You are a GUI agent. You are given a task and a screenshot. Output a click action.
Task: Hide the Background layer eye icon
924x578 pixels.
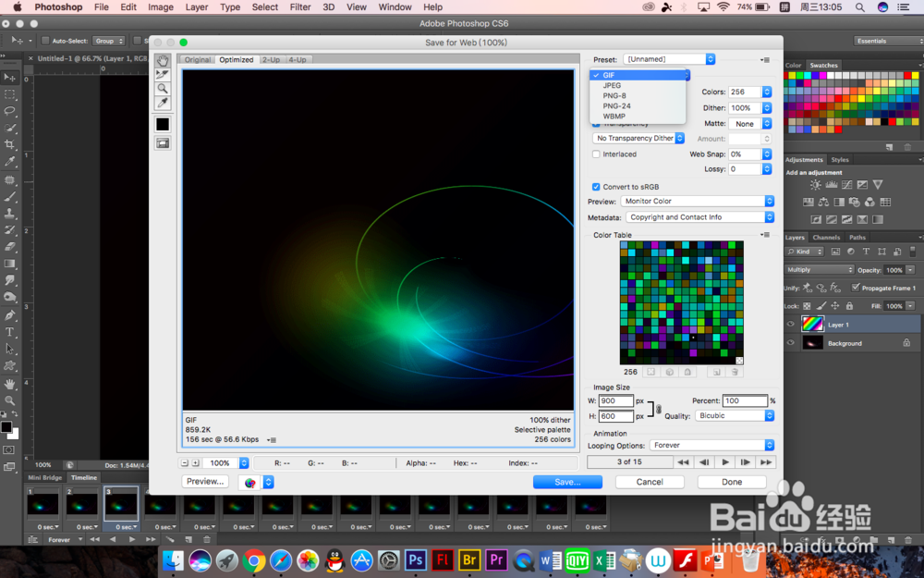(791, 343)
